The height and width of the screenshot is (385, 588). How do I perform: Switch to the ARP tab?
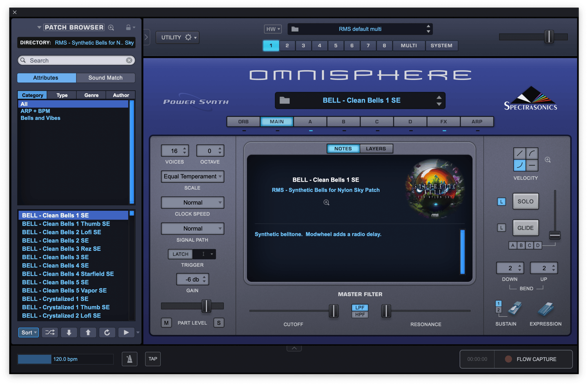tap(477, 122)
